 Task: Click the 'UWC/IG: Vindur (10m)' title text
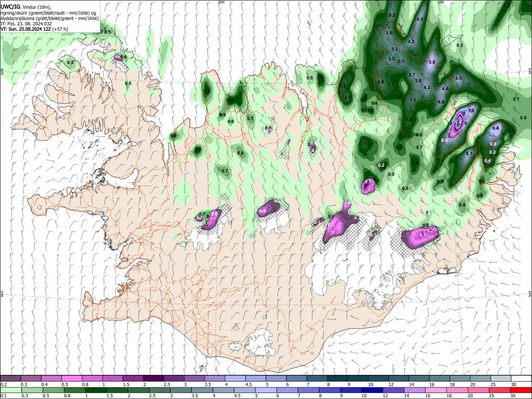(25, 7)
